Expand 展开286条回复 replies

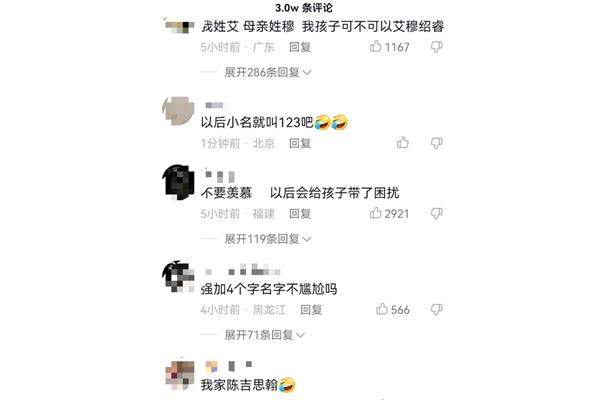(x=267, y=72)
